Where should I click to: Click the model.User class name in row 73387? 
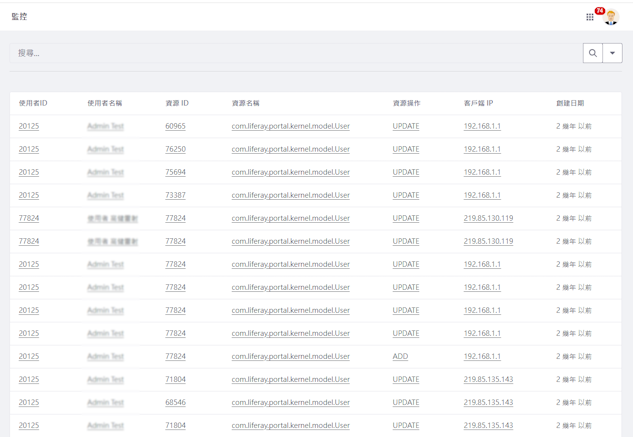pos(291,195)
